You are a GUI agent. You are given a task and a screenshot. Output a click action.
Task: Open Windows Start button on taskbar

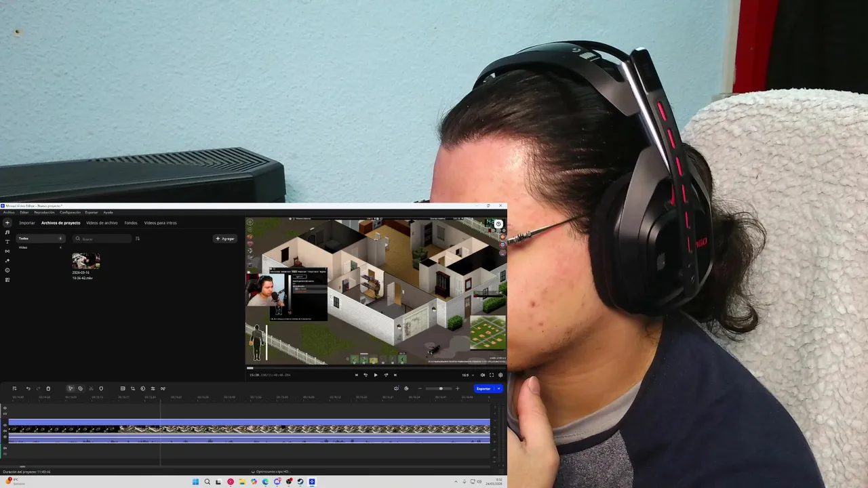(x=195, y=482)
